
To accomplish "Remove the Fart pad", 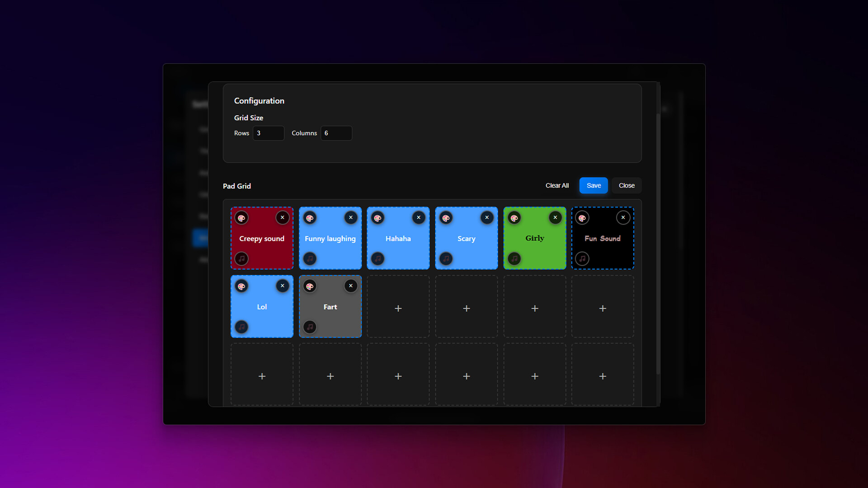I will pos(351,286).
